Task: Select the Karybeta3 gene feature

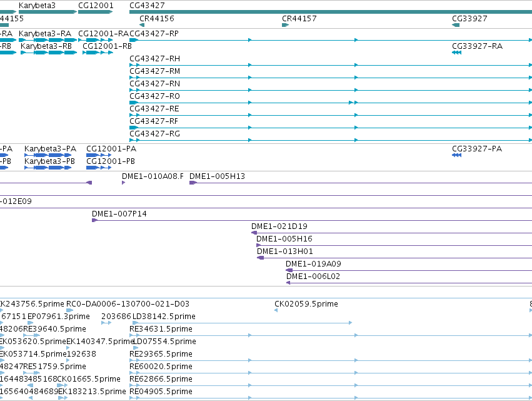Action: click(48, 12)
